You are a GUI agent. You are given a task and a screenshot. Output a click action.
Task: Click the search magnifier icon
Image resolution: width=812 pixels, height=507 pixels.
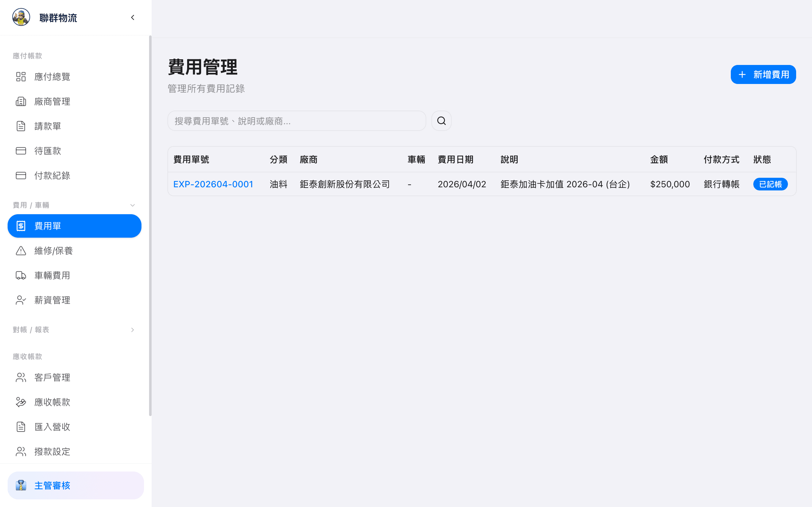(441, 120)
